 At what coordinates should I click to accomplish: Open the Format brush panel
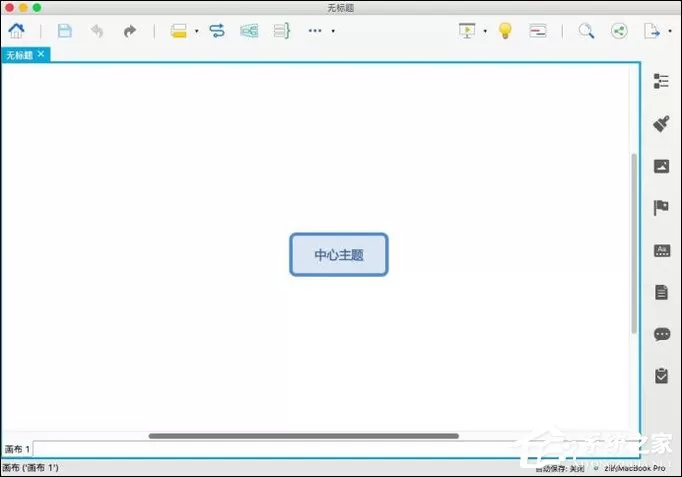coord(661,123)
